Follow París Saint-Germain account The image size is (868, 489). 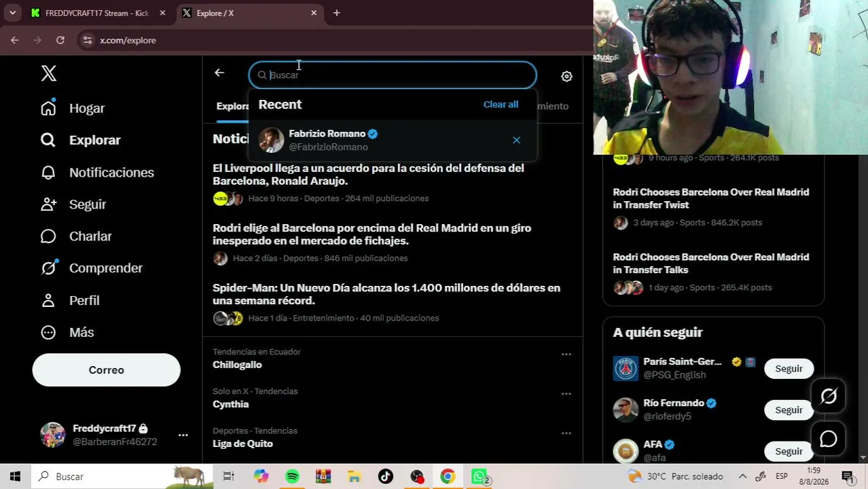[x=789, y=369]
